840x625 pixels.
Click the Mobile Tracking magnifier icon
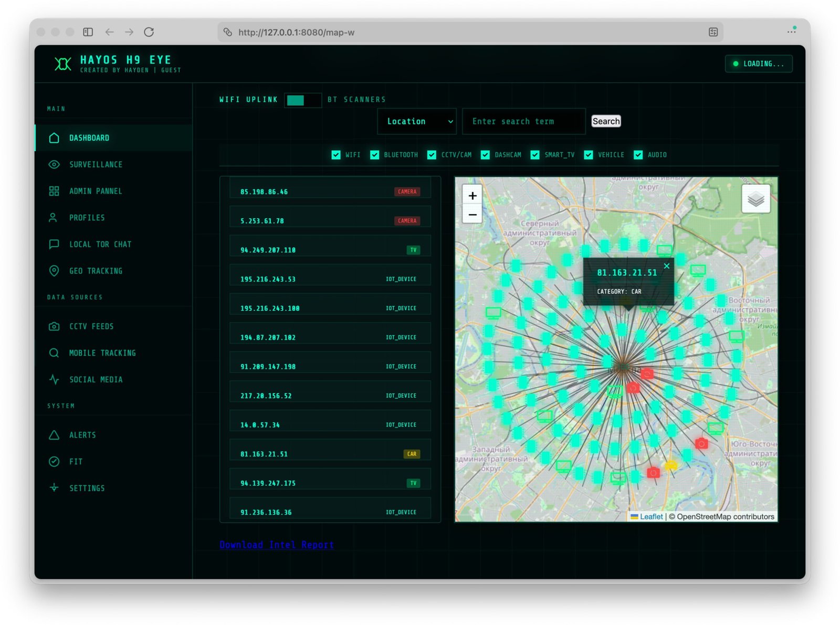[54, 353]
